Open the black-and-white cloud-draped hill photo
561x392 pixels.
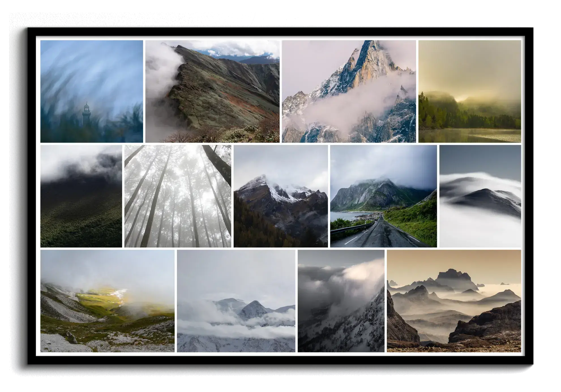480,196
